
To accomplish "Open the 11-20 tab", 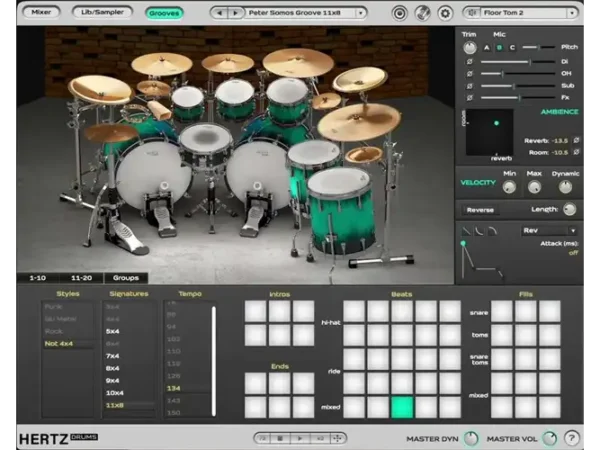I will pos(82,278).
